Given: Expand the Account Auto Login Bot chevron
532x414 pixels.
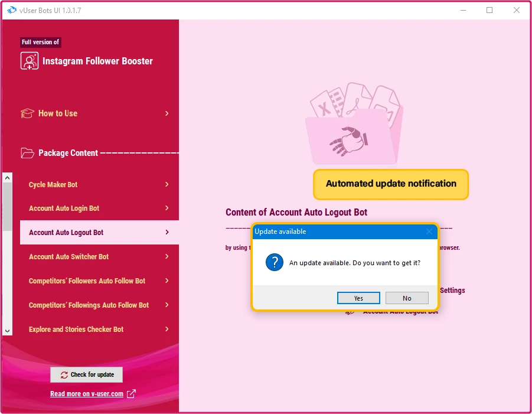Looking at the screenshot, I should (167, 208).
